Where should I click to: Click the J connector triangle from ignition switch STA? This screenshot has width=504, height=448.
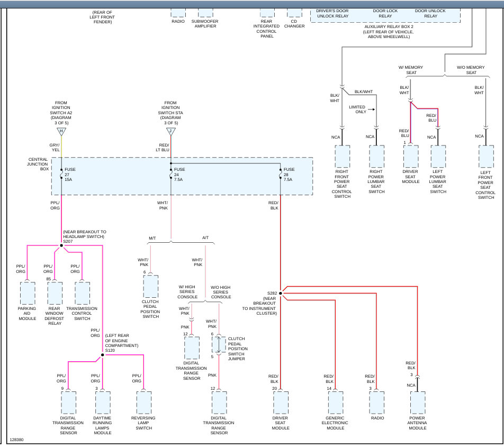coord(171,131)
